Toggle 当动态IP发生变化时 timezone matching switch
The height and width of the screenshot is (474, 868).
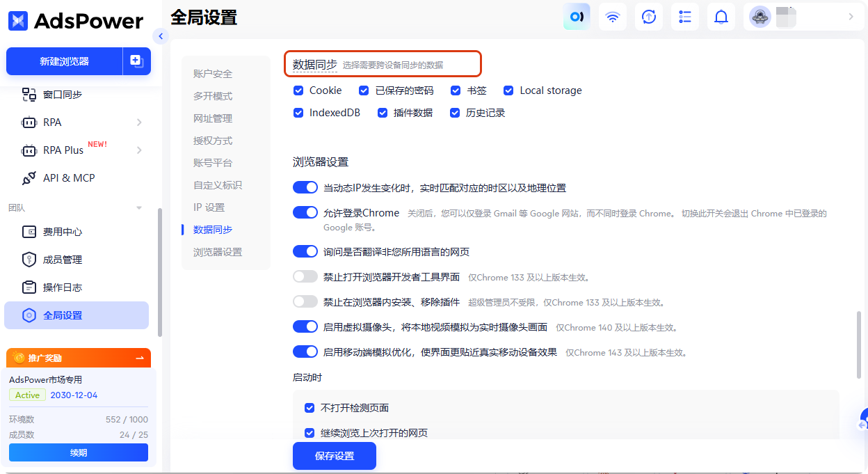click(x=305, y=187)
